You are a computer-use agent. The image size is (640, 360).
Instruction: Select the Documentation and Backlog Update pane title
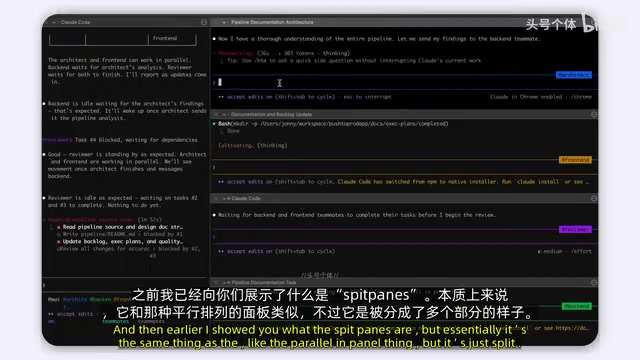coord(271,114)
